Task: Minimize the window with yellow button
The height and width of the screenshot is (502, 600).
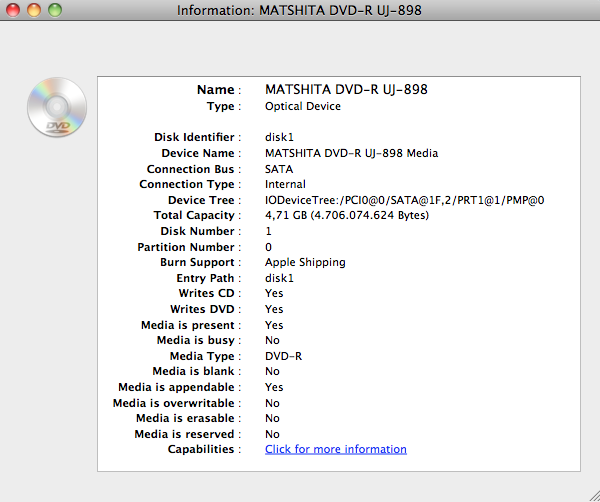Action: 34,10
